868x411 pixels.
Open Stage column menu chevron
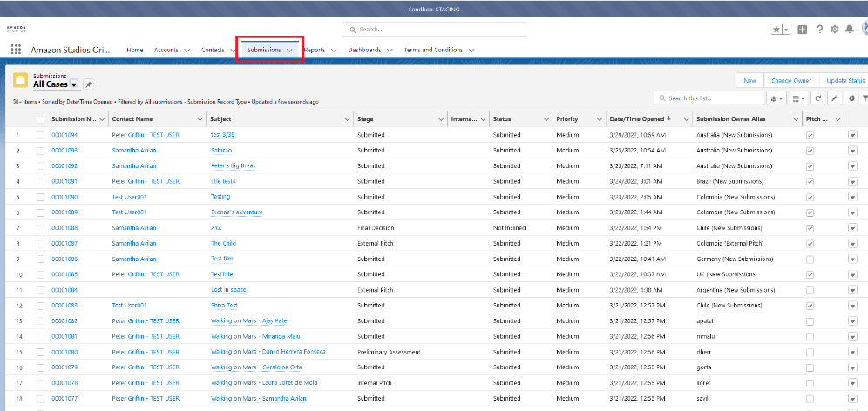[x=441, y=119]
